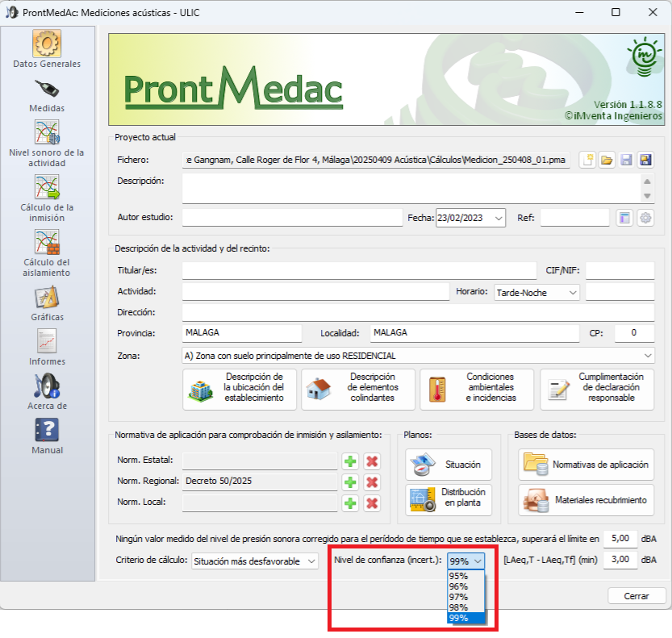This screenshot has height=638, width=672.
Task: Remove the Norm. Regional Decreto 50/2025 entry
Action: (372, 482)
